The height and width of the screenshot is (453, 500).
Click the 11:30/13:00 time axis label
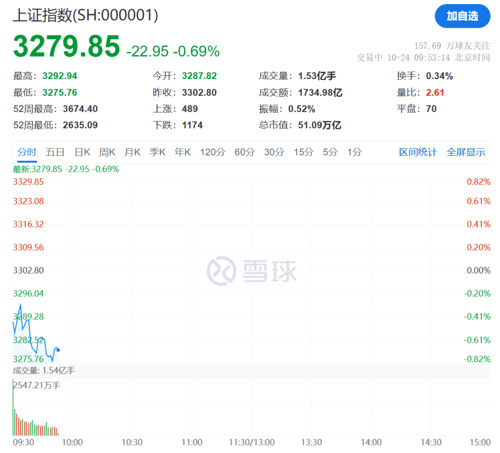coord(252,443)
